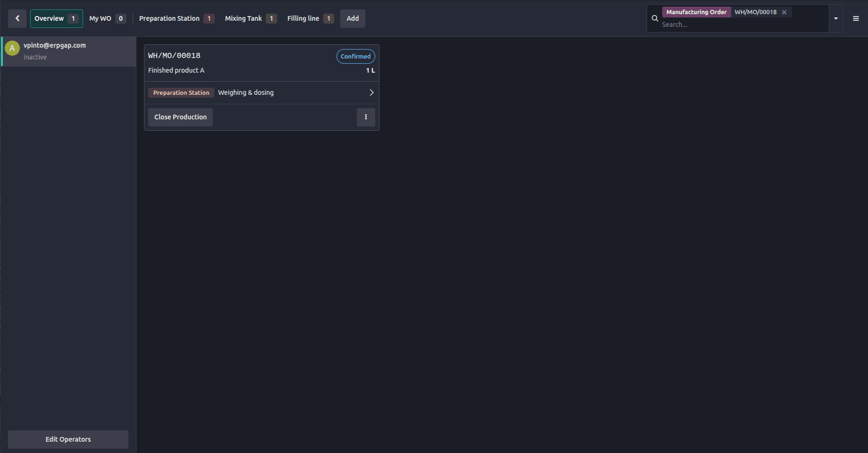Switch to the My WO tab
Viewport: 868px width, 453px height.
click(108, 18)
